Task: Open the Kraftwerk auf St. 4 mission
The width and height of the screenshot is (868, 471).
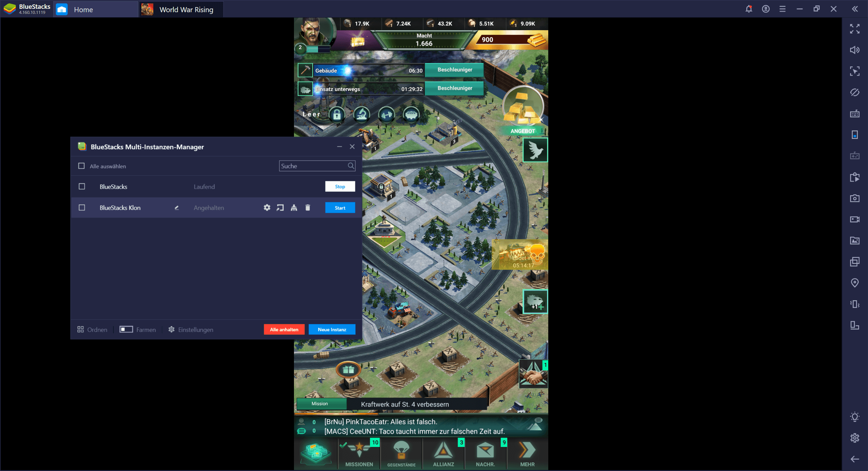Action: click(392, 404)
